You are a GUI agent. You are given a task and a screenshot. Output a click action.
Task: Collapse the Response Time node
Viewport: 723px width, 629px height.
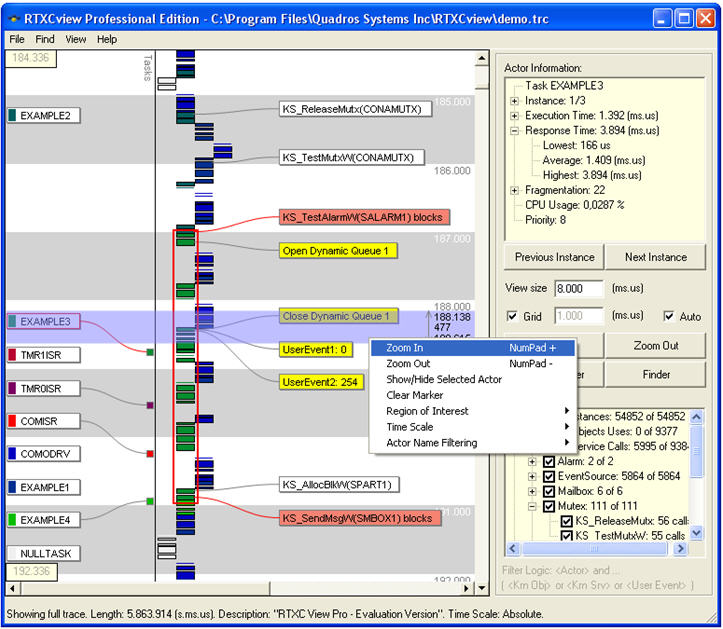click(x=515, y=131)
